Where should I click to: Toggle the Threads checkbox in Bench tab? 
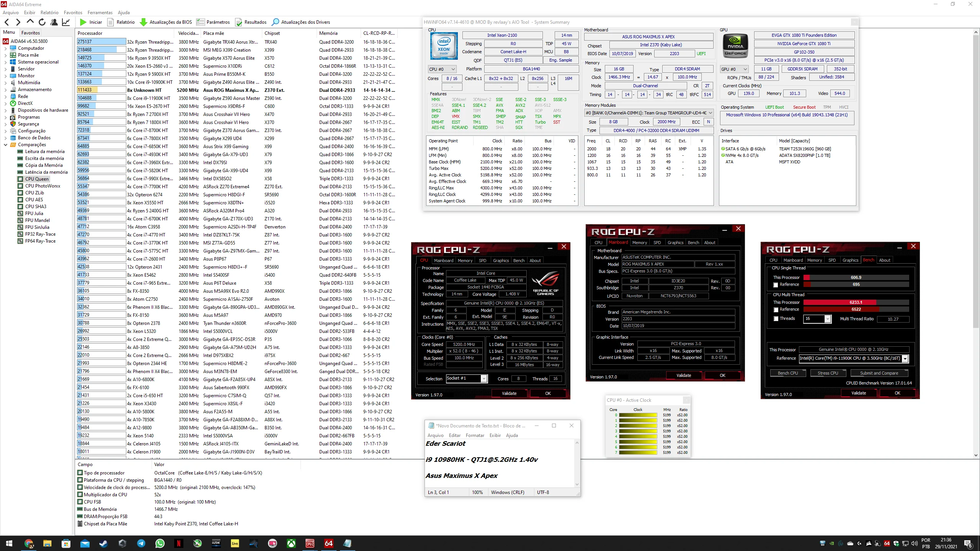776,319
